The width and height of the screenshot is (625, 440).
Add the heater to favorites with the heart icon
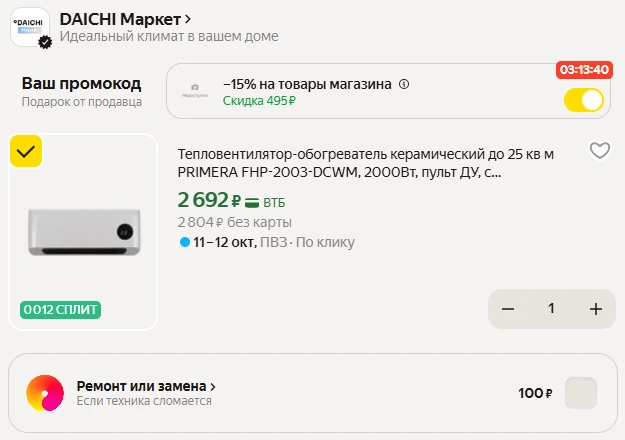pos(600,151)
